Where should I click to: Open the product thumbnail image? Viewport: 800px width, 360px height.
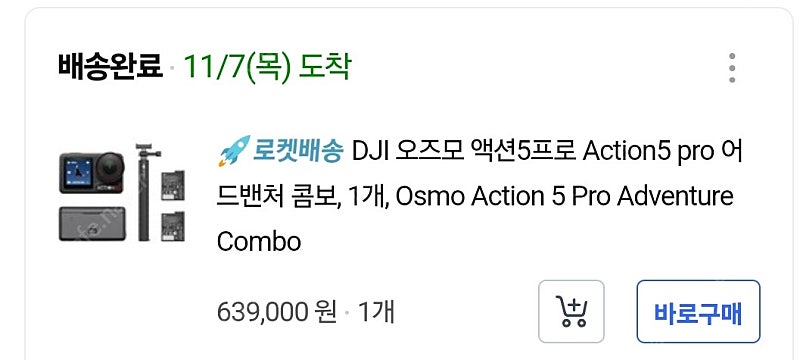point(122,192)
